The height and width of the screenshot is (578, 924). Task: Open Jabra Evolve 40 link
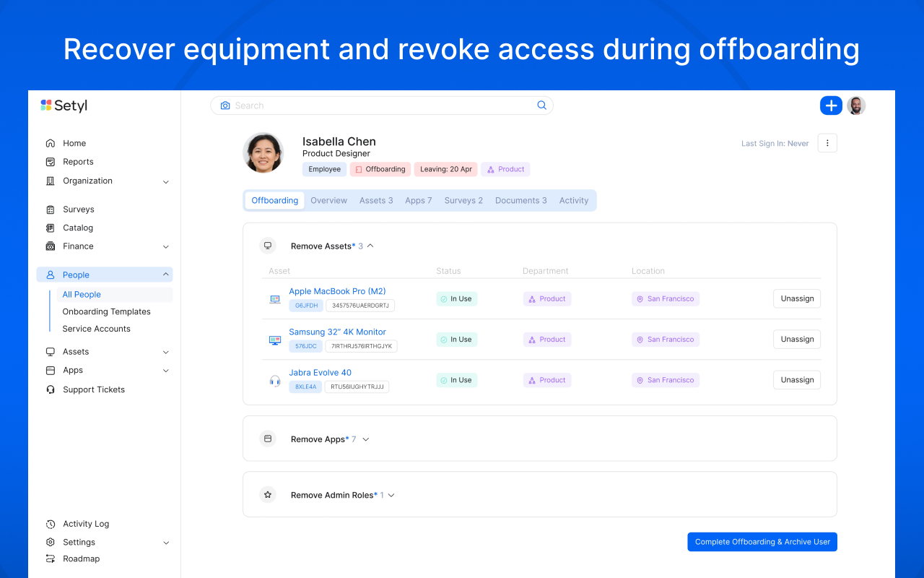(x=320, y=373)
